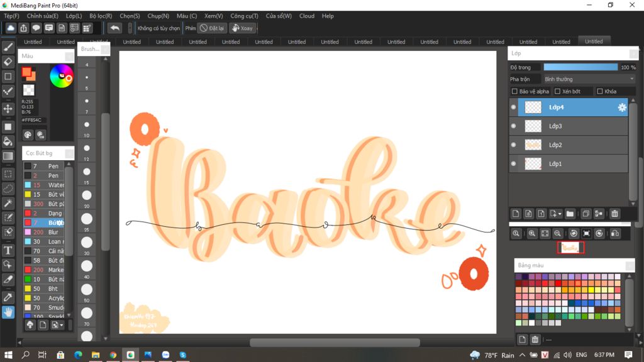This screenshot has height=362, width=644.
Task: Choose brush size 20 preset
Action: [87, 195]
